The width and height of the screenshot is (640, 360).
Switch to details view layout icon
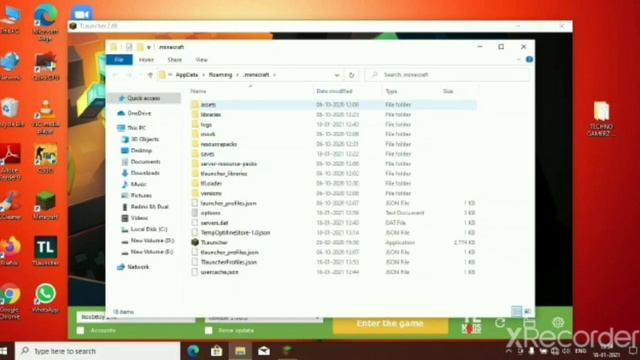[516, 312]
